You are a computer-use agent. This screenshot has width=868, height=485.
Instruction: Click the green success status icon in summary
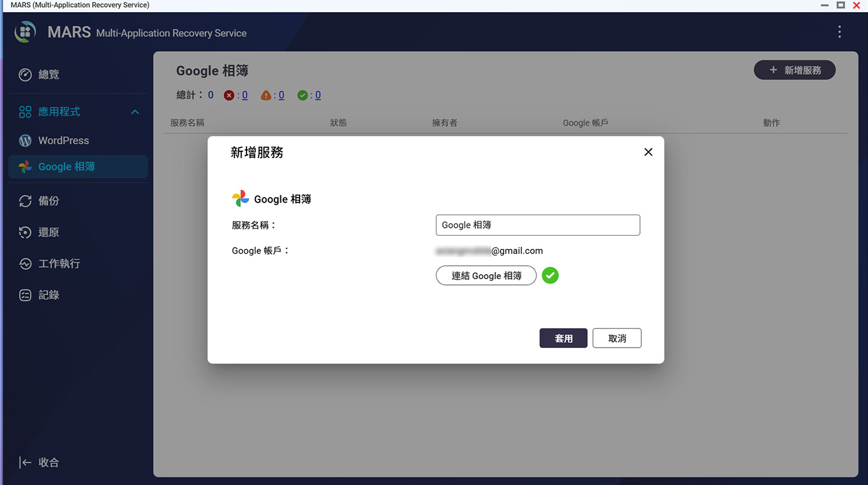coord(303,95)
